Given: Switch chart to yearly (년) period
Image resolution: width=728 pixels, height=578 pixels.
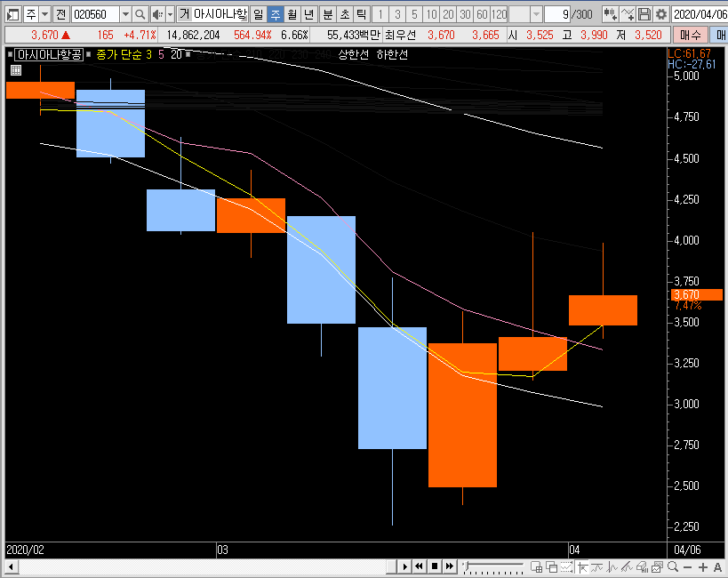Looking at the screenshot, I should (x=309, y=15).
